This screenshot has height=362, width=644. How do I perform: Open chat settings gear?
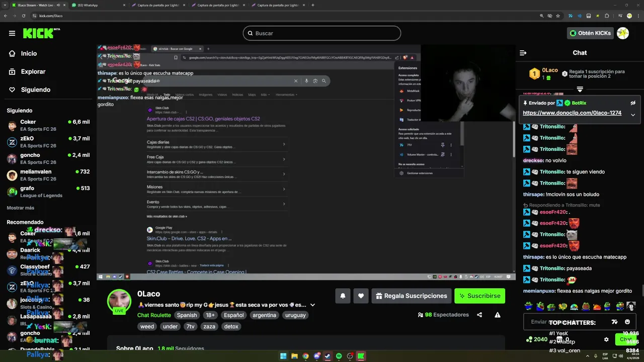pos(606,339)
